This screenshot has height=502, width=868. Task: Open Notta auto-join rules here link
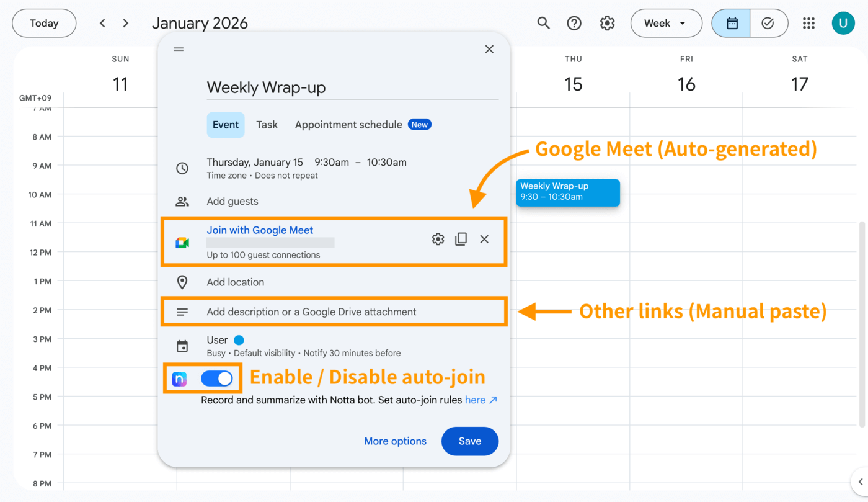click(x=481, y=400)
